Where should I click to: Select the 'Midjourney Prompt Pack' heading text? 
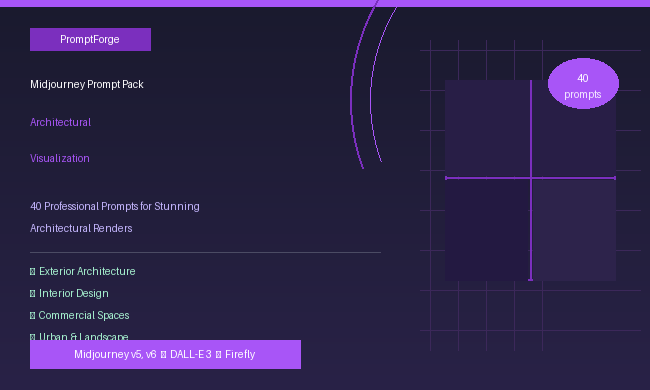(x=87, y=85)
